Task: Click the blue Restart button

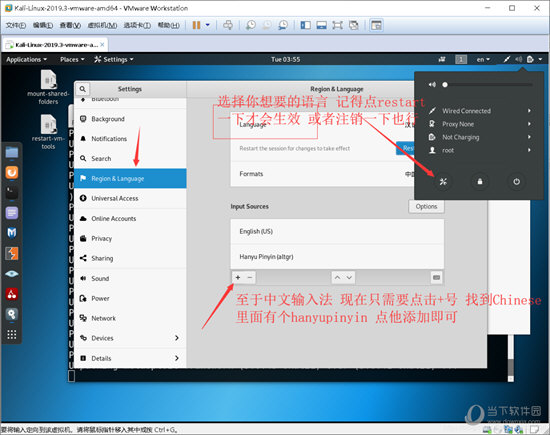Action: click(x=405, y=148)
